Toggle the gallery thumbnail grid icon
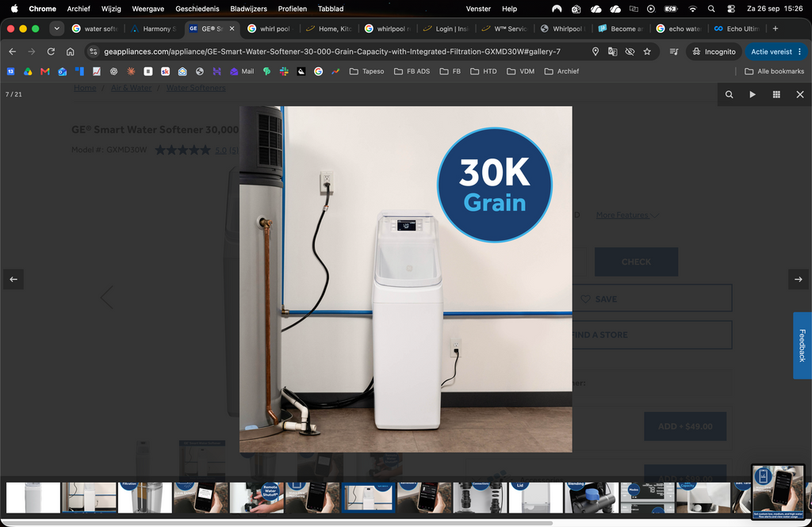This screenshot has height=527, width=812. point(776,94)
